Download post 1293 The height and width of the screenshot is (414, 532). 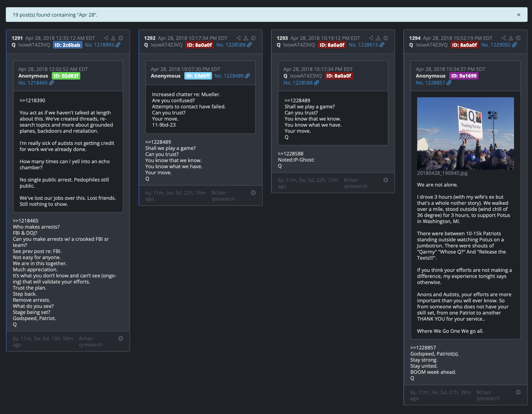378,38
